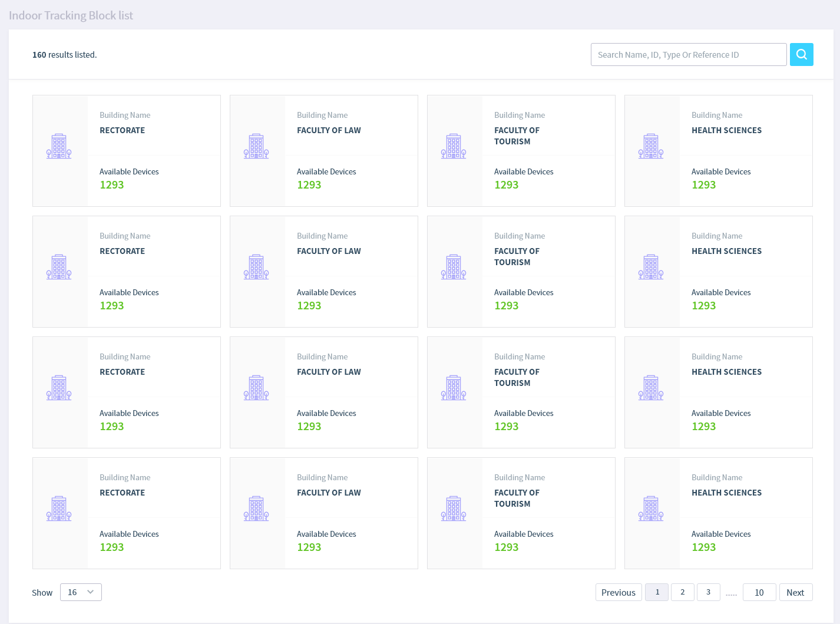Screen dimensions: 840x624
Task: Click building icon of first-row HEALTH SCIENCES card
Action: (x=651, y=146)
